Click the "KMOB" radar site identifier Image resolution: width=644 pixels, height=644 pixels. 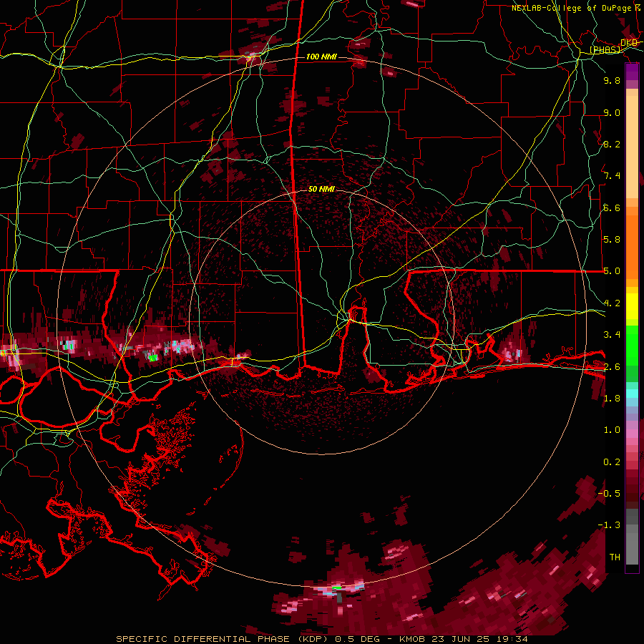point(412,639)
